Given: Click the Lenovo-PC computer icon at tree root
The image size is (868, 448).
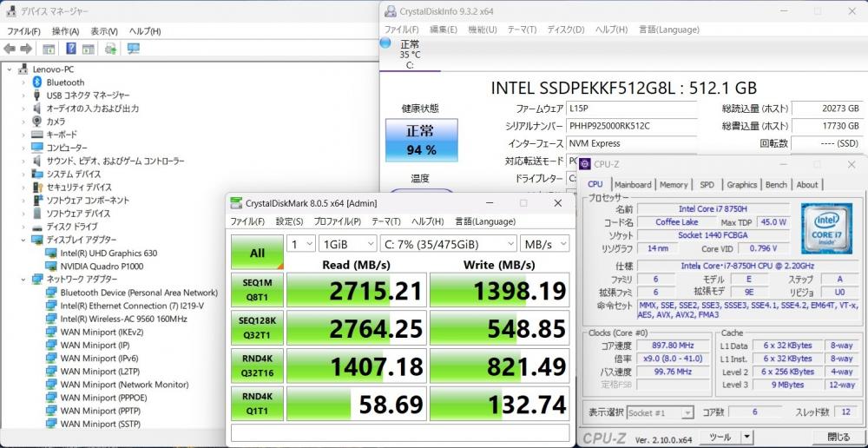Looking at the screenshot, I should click(23, 69).
